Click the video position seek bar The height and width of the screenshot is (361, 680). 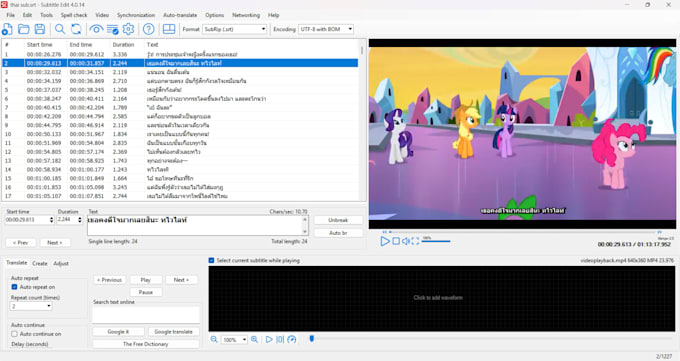point(523,232)
